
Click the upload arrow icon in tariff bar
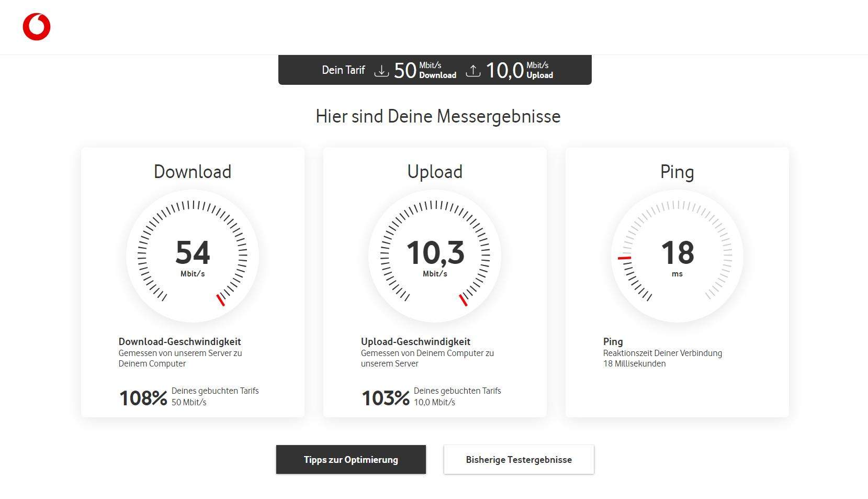pyautogui.click(x=474, y=70)
